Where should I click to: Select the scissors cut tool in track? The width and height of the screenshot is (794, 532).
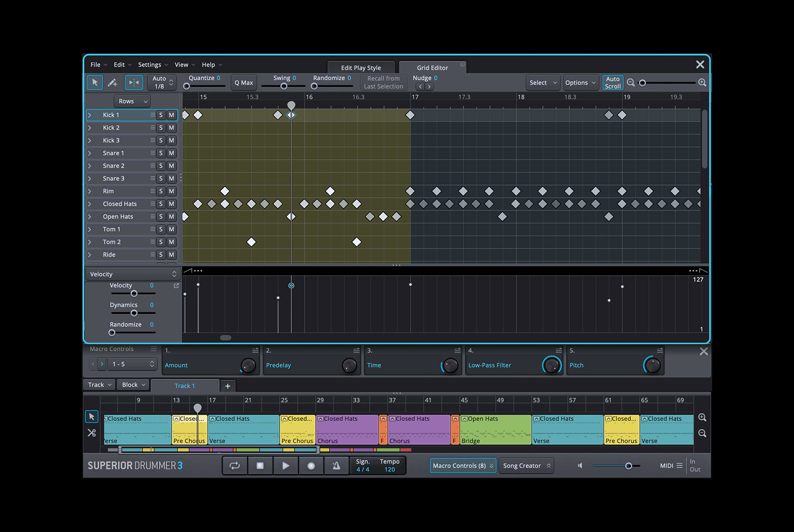point(92,433)
